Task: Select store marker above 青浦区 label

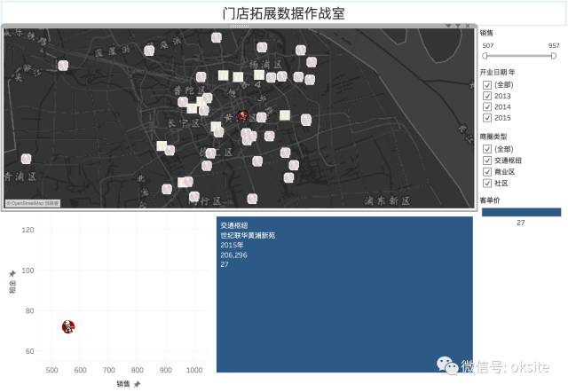Action: (26, 159)
